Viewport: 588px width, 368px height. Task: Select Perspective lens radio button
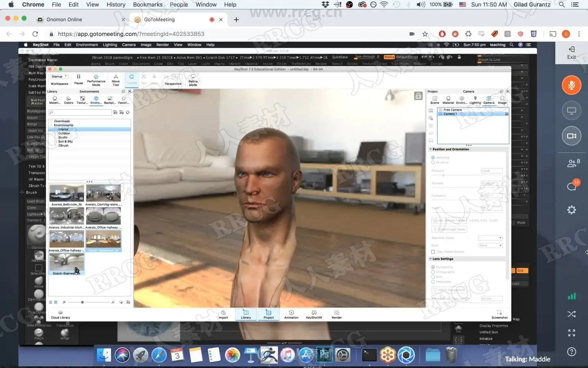pos(433,267)
